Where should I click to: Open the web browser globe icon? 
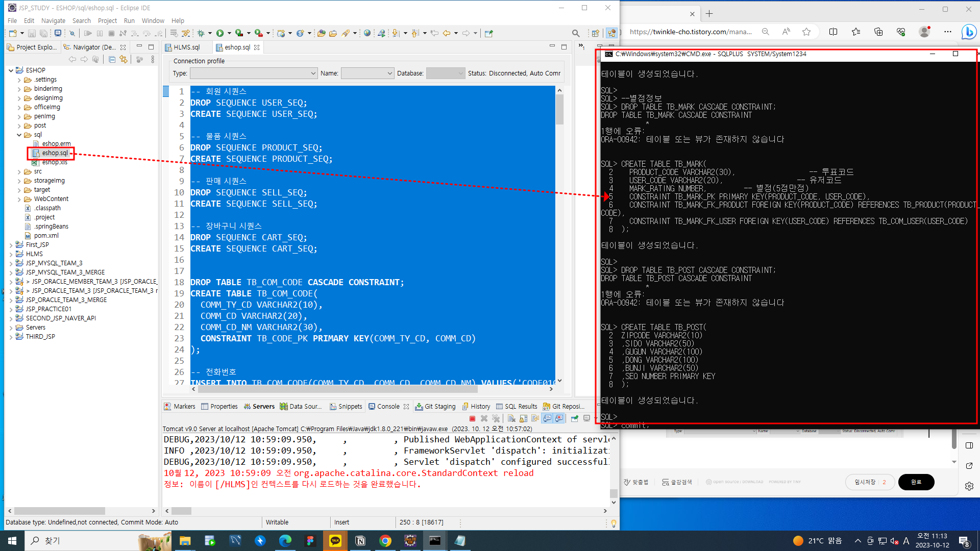pos(367,33)
